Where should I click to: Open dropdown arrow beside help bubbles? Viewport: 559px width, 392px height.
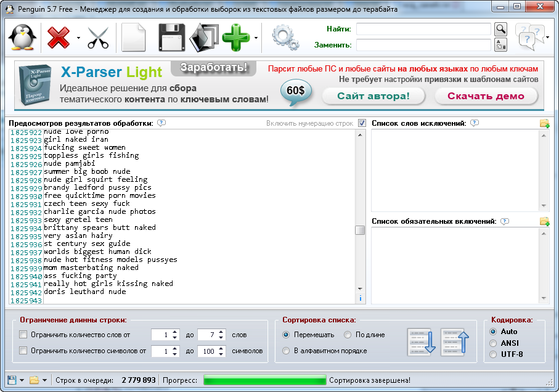pos(547,37)
